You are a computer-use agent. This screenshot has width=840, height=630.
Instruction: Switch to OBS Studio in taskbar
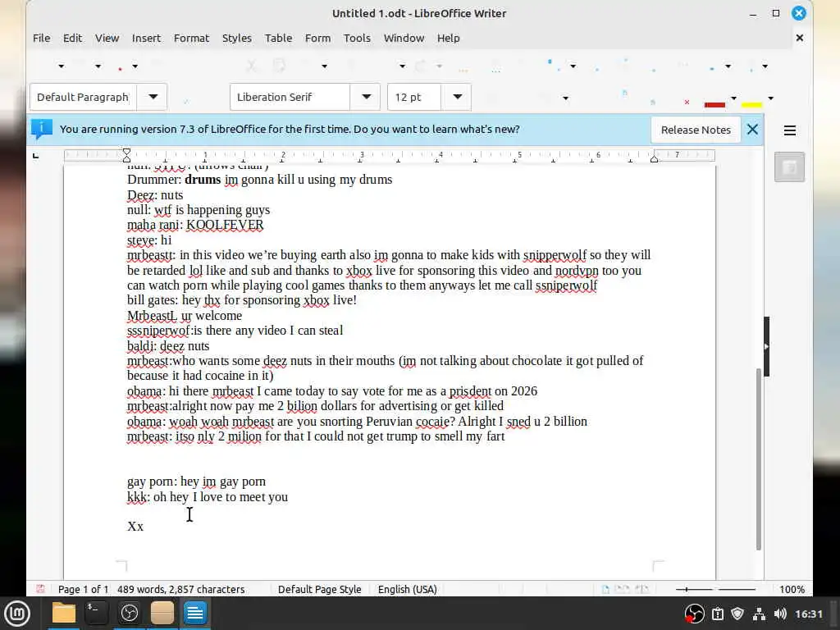coord(129,613)
